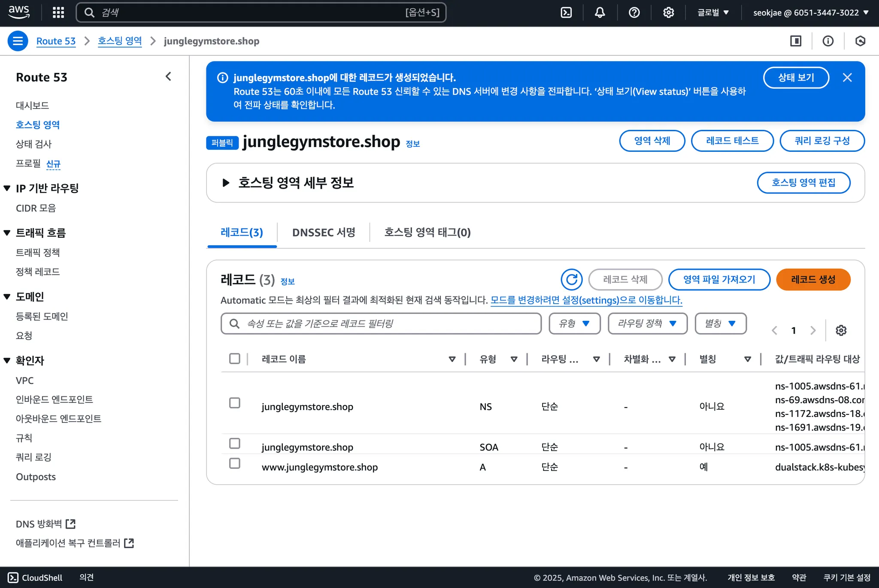Open the notifications bell
This screenshot has height=588, width=879.
pyautogui.click(x=600, y=12)
